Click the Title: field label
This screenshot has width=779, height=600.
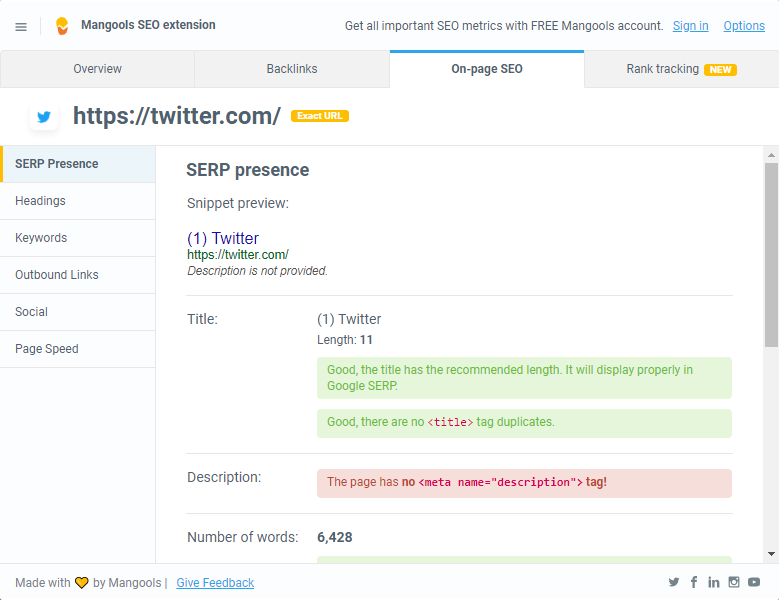[202, 319]
